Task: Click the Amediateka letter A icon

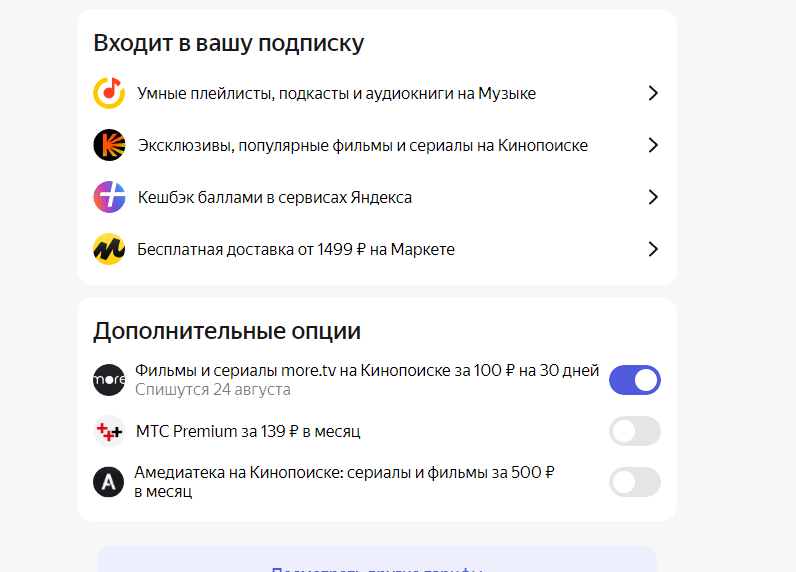Action: coord(108,483)
